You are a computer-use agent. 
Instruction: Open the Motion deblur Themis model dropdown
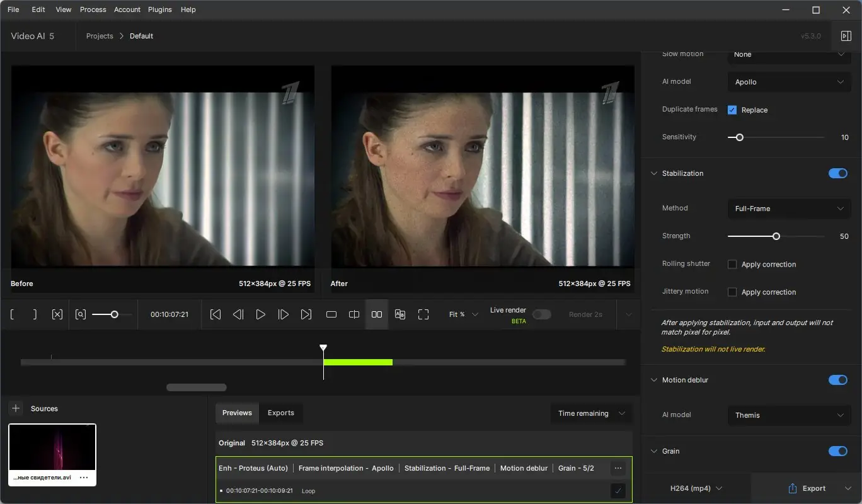pos(789,415)
